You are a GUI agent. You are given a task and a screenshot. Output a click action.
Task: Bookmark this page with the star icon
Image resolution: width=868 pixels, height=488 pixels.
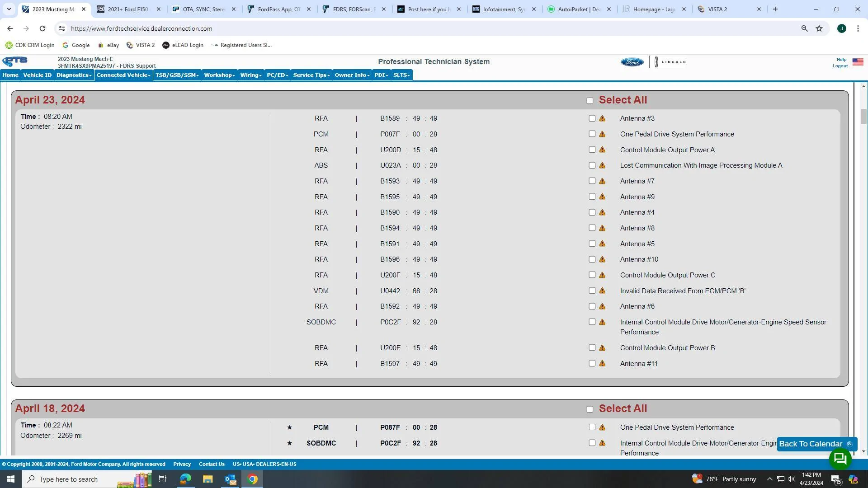tap(819, 28)
